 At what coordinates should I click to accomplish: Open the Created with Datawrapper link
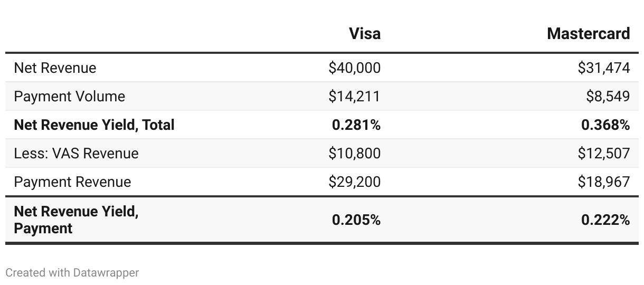72,273
